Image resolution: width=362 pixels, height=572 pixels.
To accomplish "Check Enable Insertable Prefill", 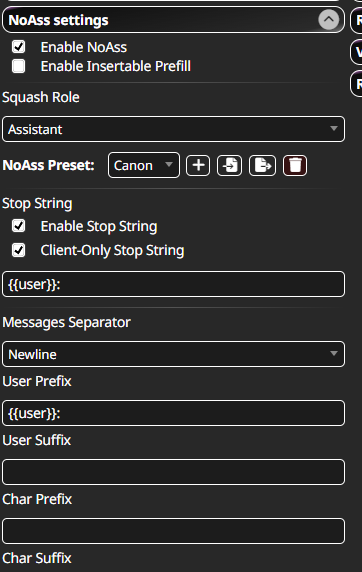I will tap(19, 66).
